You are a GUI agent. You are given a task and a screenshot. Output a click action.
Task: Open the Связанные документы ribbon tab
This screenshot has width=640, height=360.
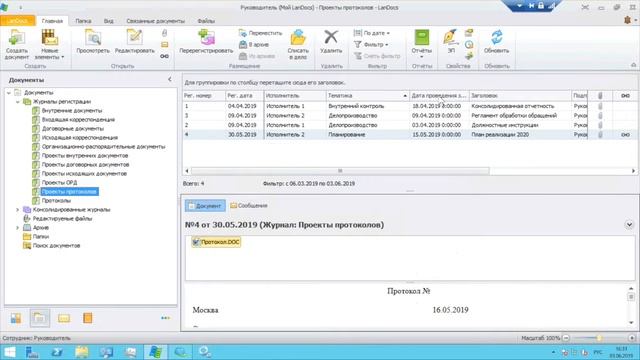[156, 21]
